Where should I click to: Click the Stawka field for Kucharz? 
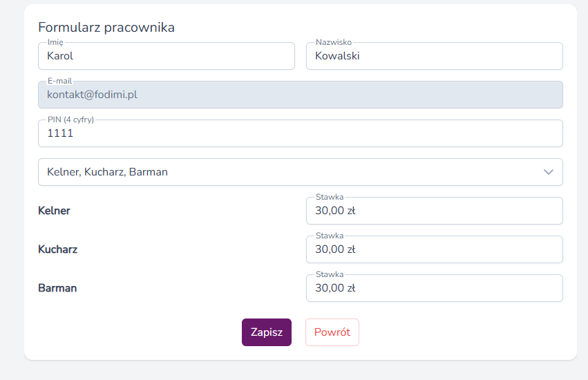(x=435, y=249)
